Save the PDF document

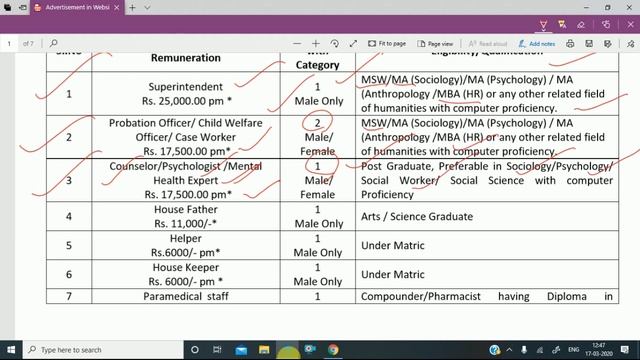[589, 44]
